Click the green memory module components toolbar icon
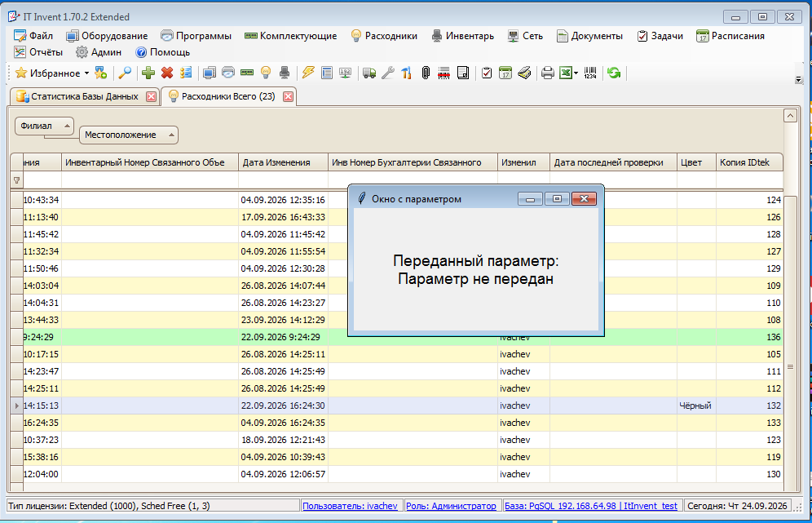The width and height of the screenshot is (812, 523). pos(247,73)
